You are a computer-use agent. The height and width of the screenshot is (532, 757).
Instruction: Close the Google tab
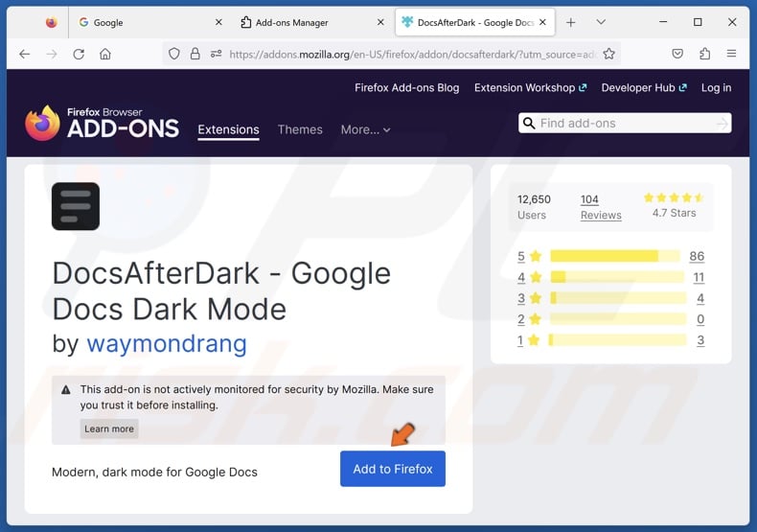[x=218, y=22]
